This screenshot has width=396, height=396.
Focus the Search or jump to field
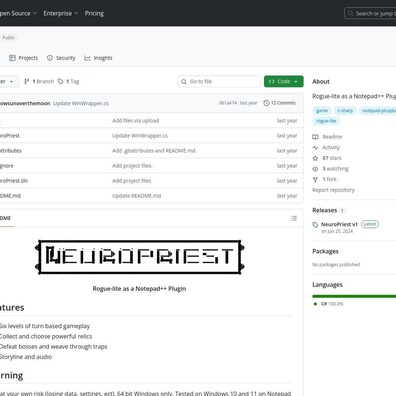point(370,13)
